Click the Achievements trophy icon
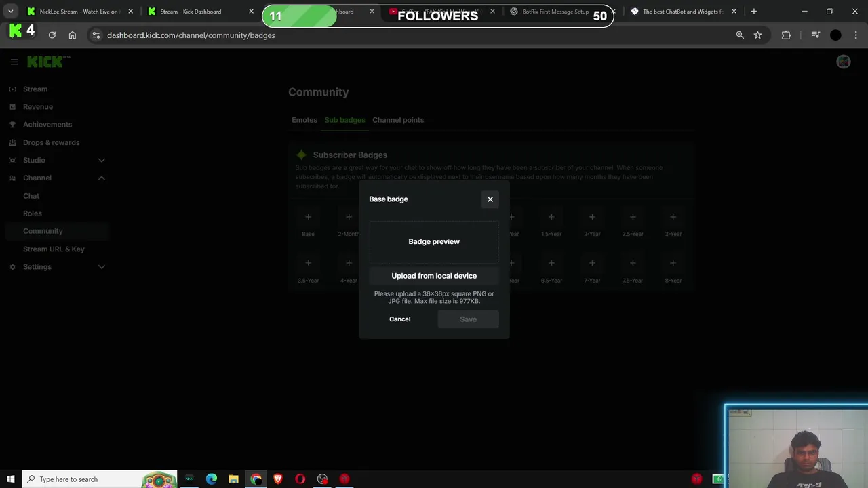 (12, 125)
